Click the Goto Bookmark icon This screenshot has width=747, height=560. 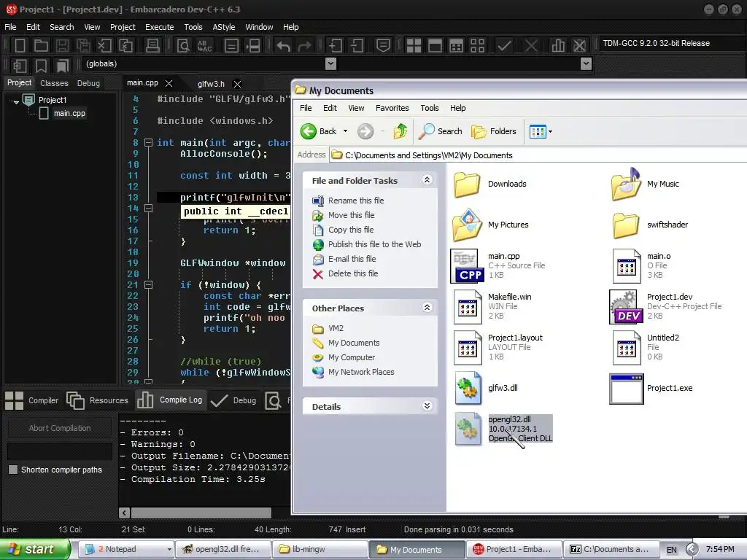pyautogui.click(x=63, y=65)
